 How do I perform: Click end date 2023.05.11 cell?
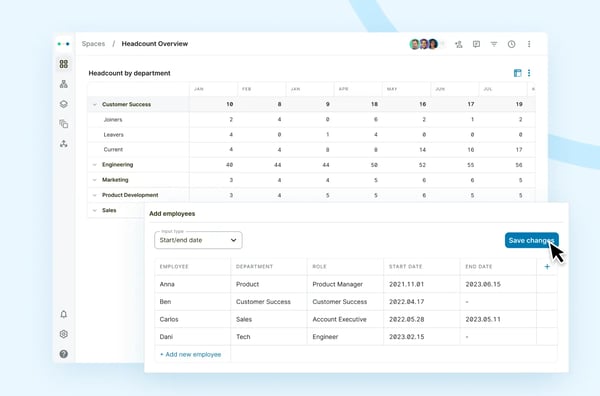[x=498, y=319]
